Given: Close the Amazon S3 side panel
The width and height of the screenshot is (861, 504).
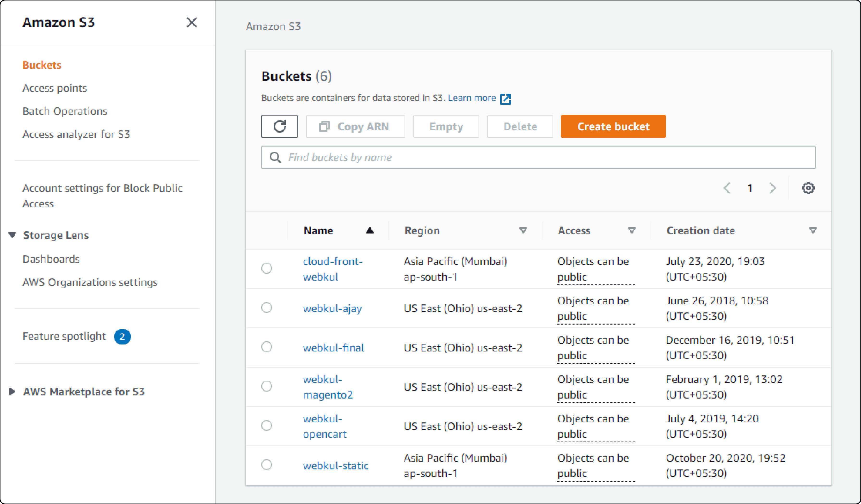Looking at the screenshot, I should 192,23.
